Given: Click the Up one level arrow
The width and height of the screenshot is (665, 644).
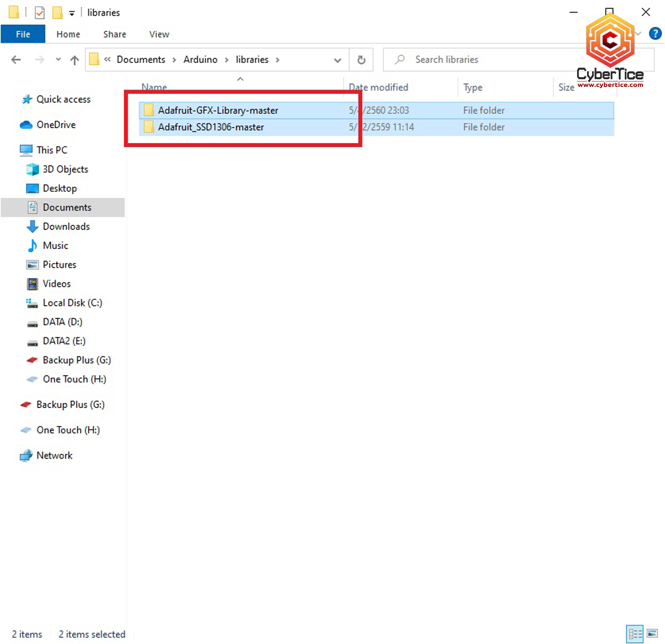Looking at the screenshot, I should point(74,60).
